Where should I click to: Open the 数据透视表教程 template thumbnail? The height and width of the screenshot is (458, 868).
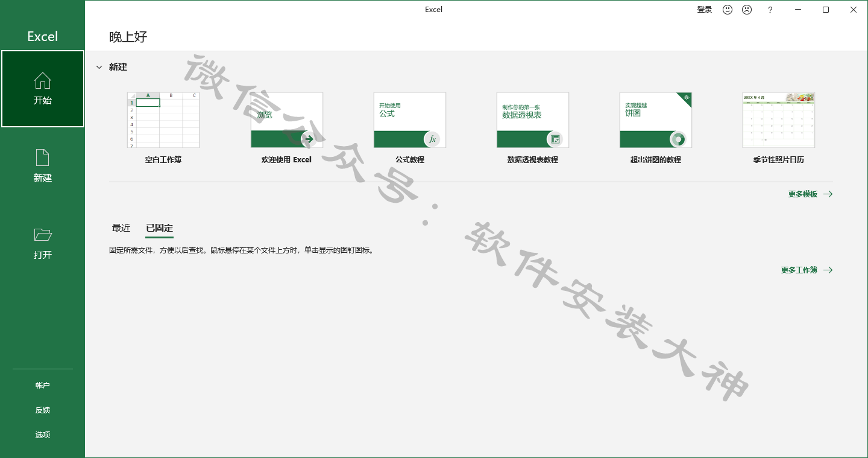point(533,120)
